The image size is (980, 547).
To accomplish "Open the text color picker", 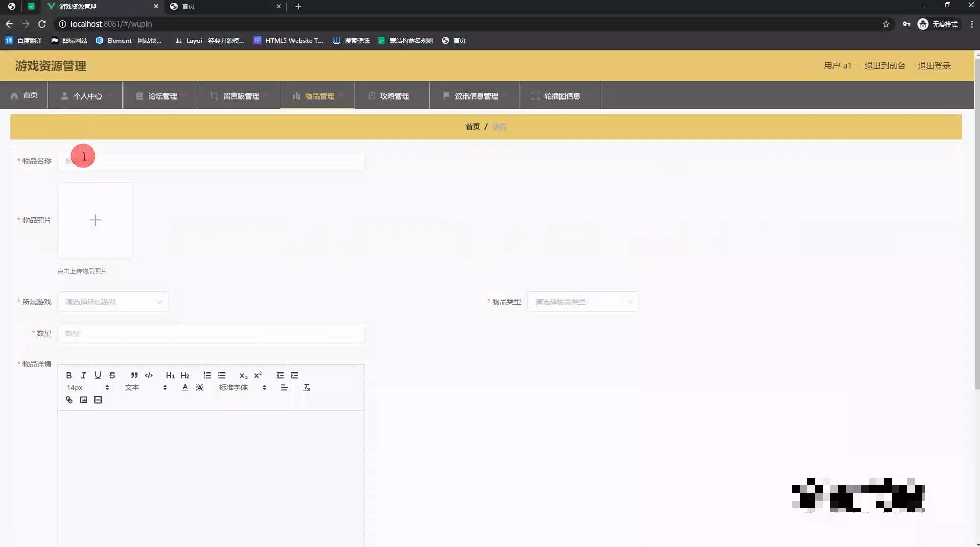I will tap(185, 387).
